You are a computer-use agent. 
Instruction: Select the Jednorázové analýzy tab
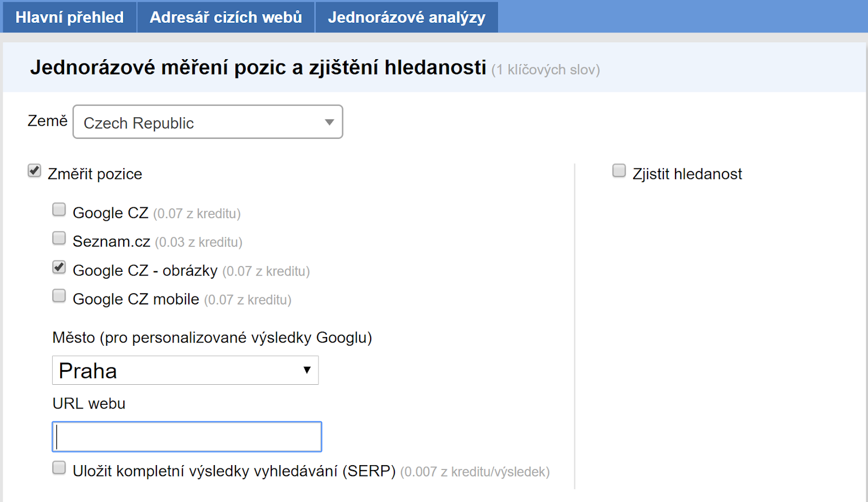pos(406,17)
